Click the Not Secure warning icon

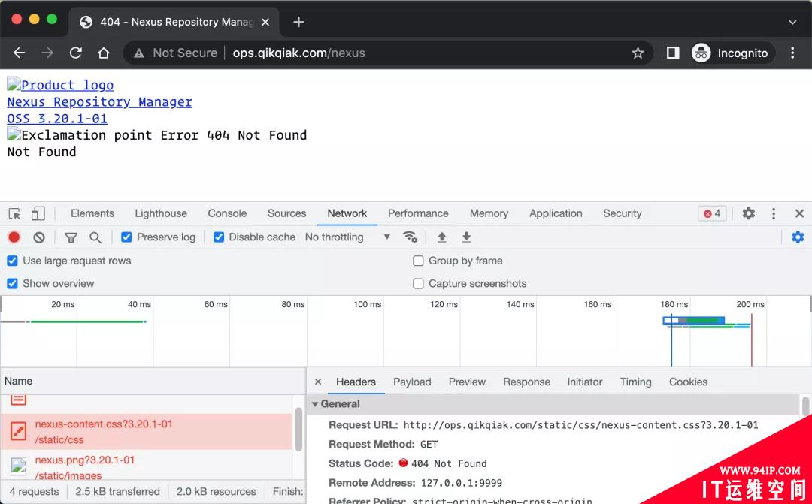coord(139,53)
